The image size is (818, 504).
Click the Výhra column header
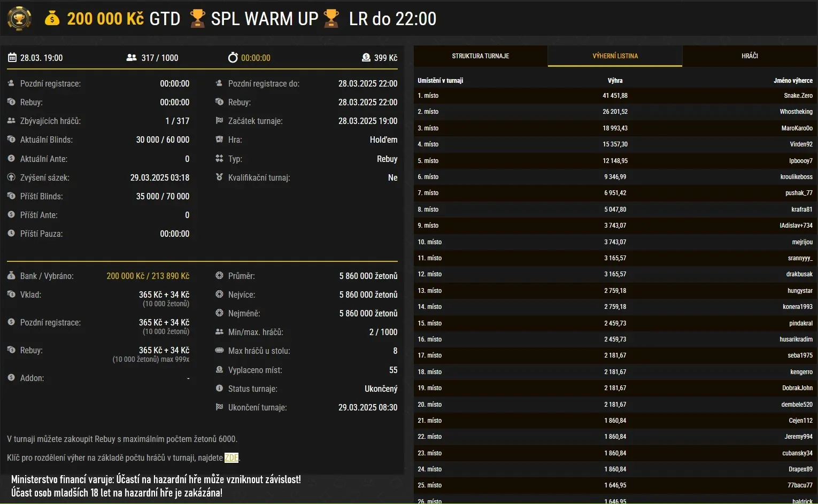click(x=615, y=80)
